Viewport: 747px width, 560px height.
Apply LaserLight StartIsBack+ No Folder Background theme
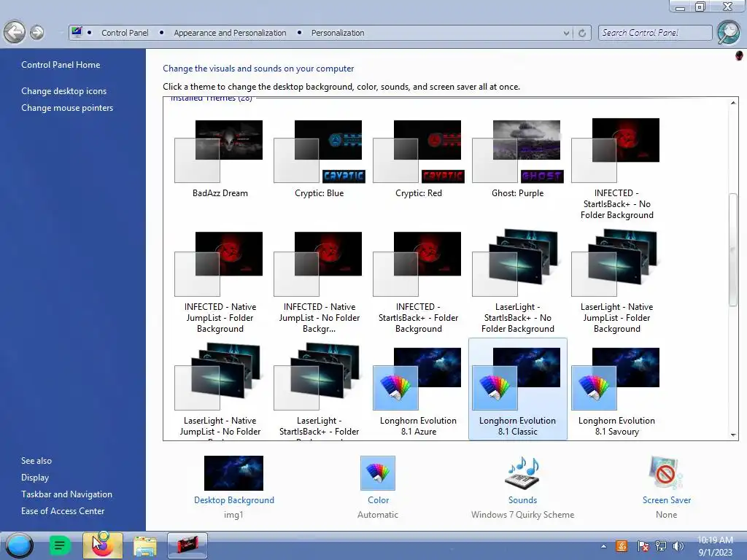pyautogui.click(x=517, y=282)
